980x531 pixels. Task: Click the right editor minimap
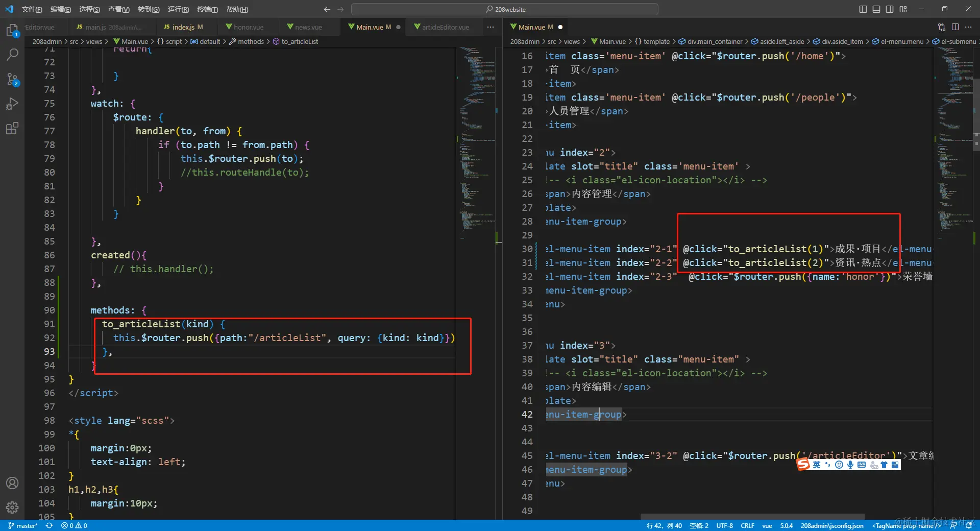point(954,143)
